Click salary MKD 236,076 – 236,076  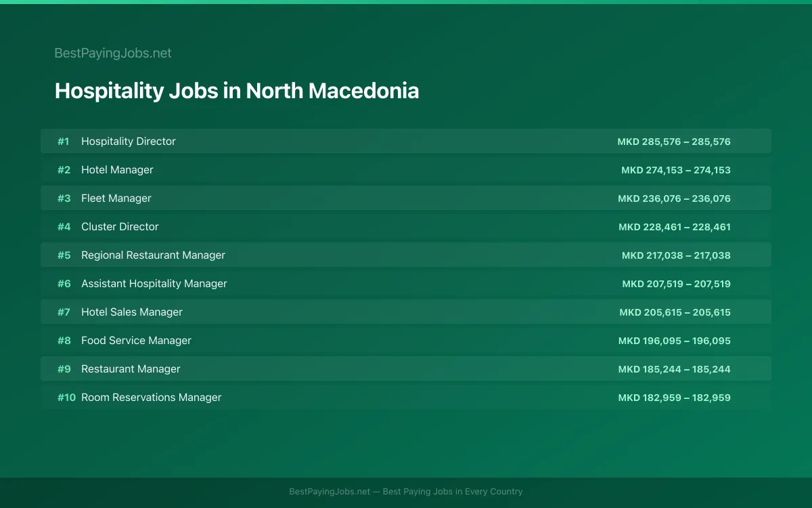(x=674, y=198)
